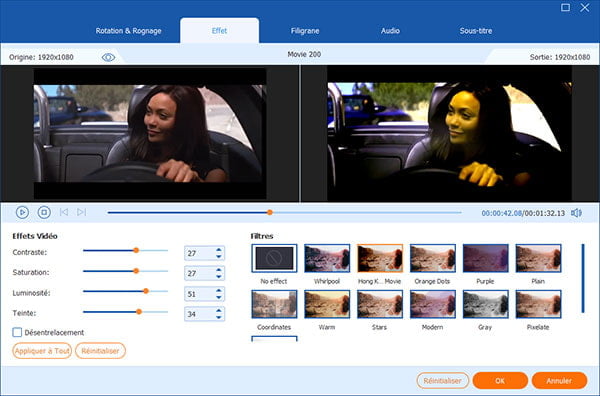Apply the Stars filter
Viewport: 600px width, 396px height.
coord(380,304)
